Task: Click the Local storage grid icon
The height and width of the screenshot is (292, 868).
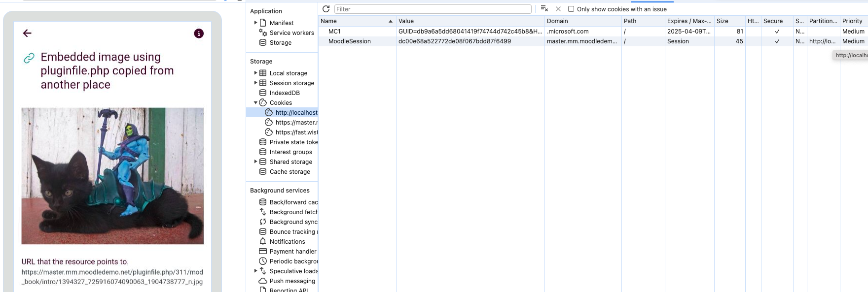Action: pos(263,73)
